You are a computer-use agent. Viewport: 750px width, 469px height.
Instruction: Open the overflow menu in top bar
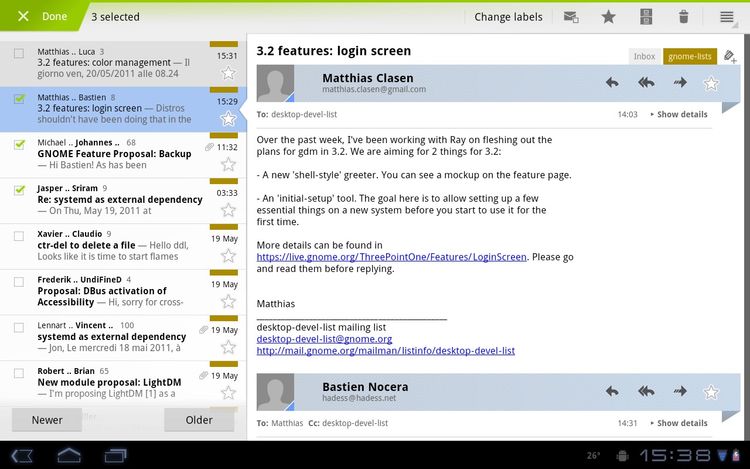(x=727, y=17)
